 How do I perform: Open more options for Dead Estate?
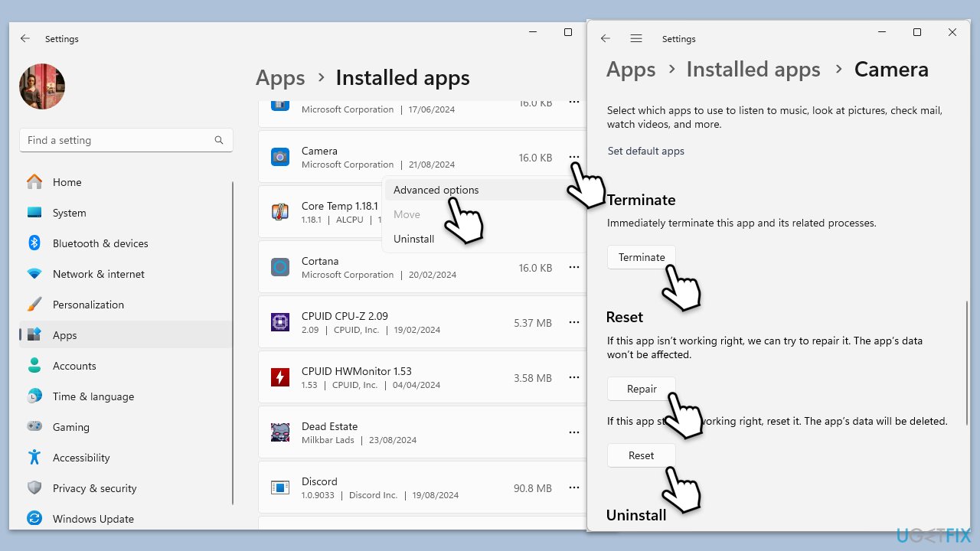pyautogui.click(x=573, y=433)
